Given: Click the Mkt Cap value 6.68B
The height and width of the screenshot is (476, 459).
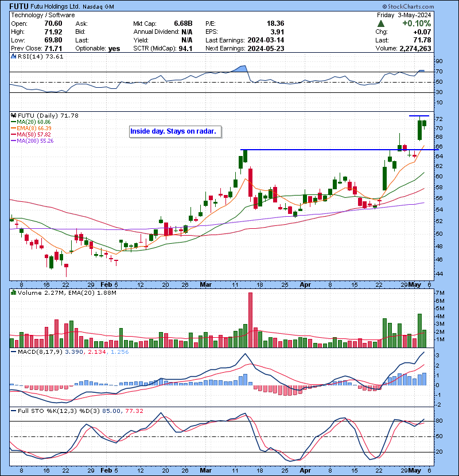Looking at the screenshot, I should [x=183, y=24].
